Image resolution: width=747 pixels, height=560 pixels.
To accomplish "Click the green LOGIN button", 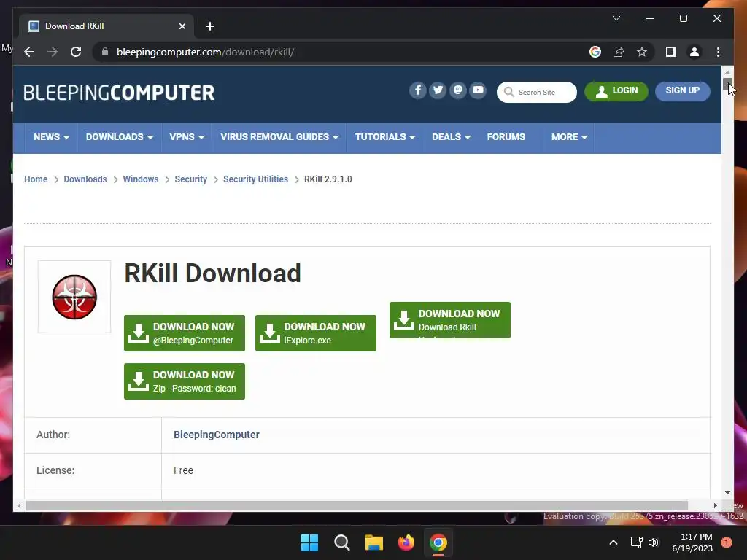I will tap(616, 91).
